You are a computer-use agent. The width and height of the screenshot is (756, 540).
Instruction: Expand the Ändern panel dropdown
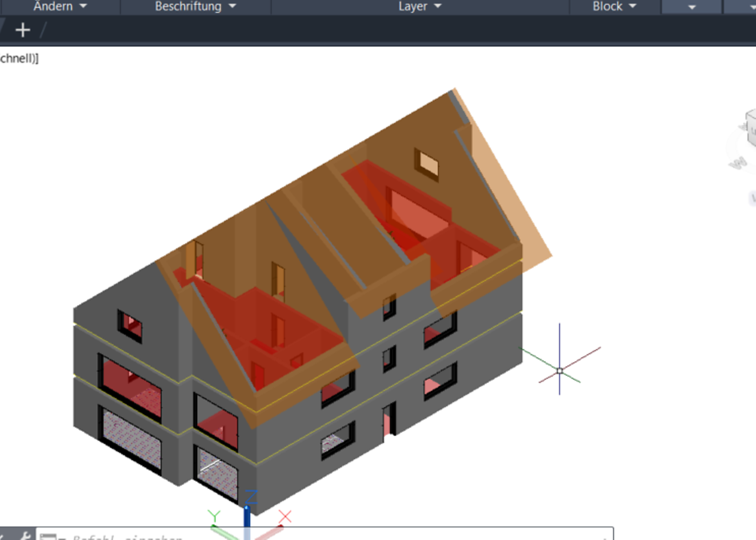point(83,6)
